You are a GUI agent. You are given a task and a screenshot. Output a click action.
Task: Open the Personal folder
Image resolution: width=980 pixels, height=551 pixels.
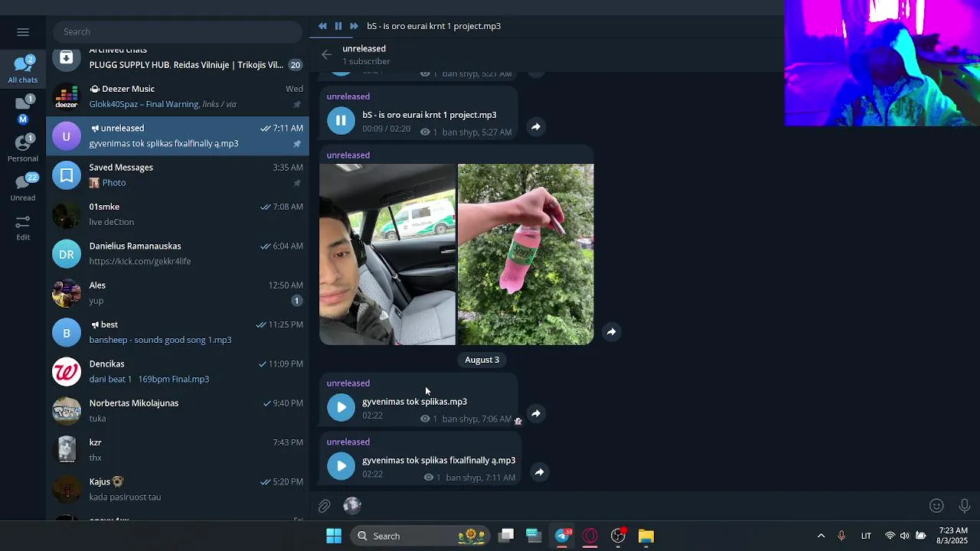[x=23, y=148]
